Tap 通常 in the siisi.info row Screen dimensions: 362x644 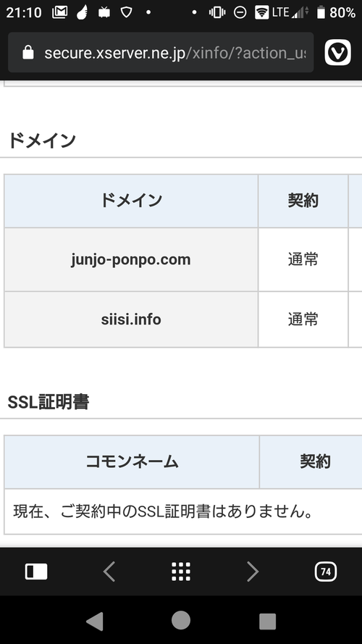(x=303, y=319)
